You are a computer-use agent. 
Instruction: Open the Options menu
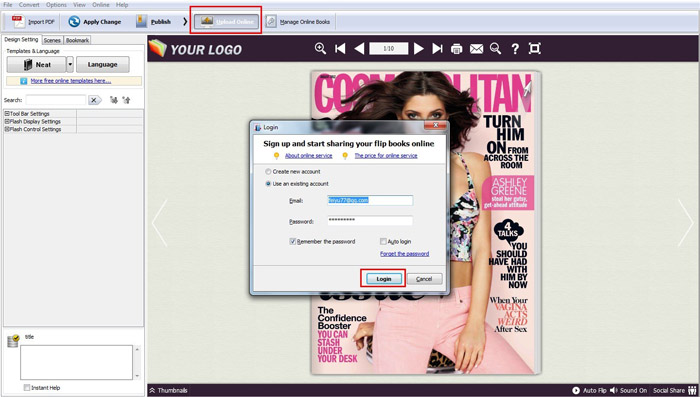(x=56, y=5)
